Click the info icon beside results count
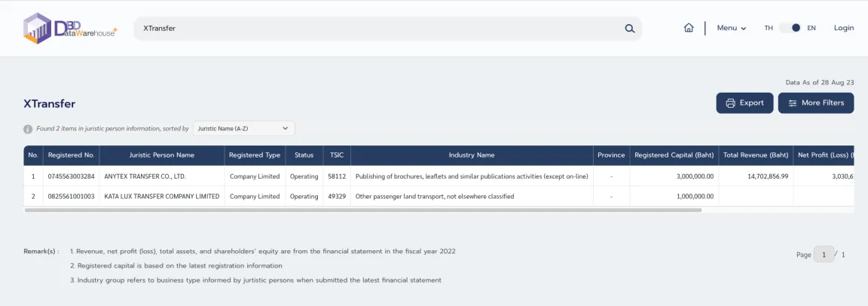868x306 pixels. [x=28, y=129]
